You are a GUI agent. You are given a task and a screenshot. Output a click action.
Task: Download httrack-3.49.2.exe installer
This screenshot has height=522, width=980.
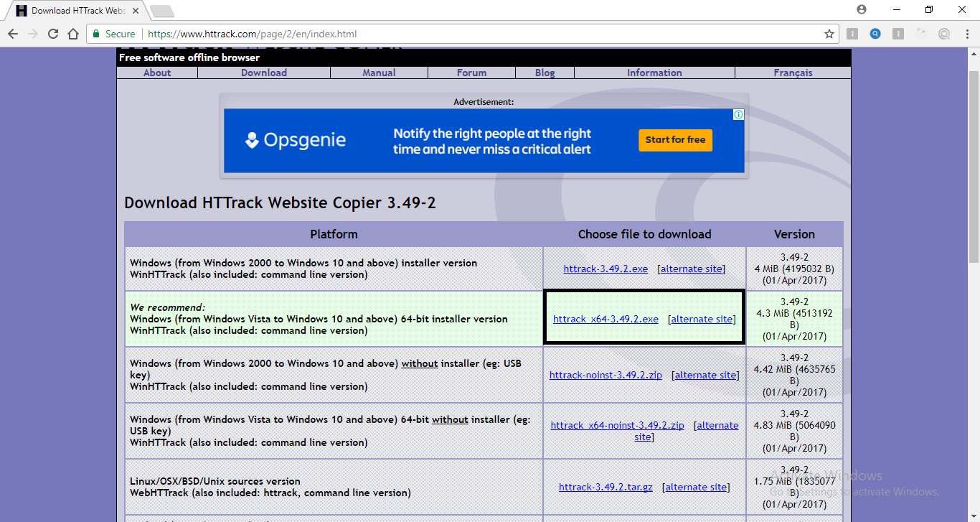pos(606,269)
